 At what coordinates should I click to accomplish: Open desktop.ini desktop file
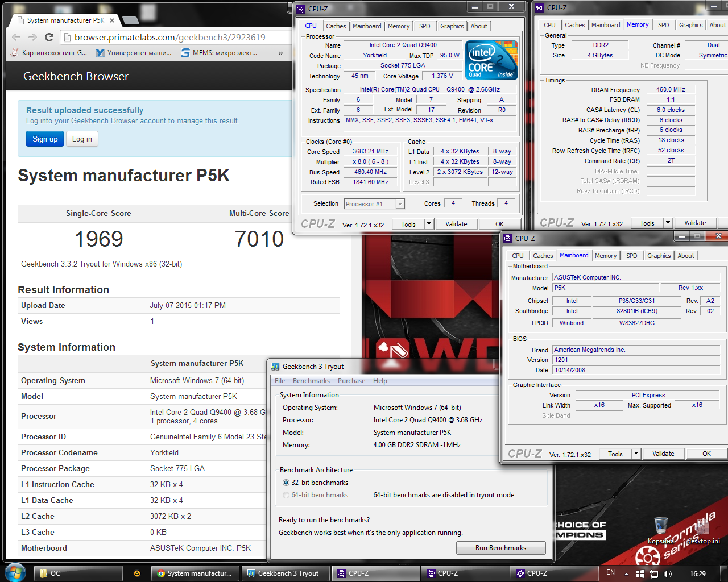click(703, 530)
